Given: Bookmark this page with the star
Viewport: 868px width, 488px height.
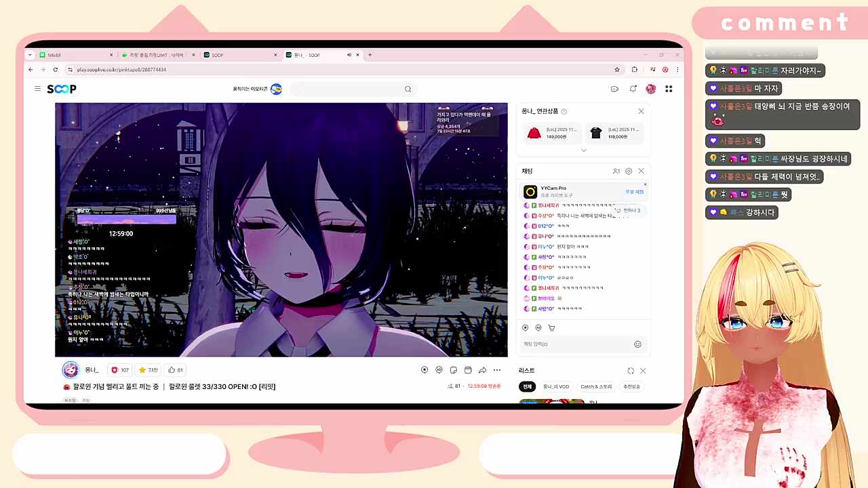Looking at the screenshot, I should coord(617,69).
